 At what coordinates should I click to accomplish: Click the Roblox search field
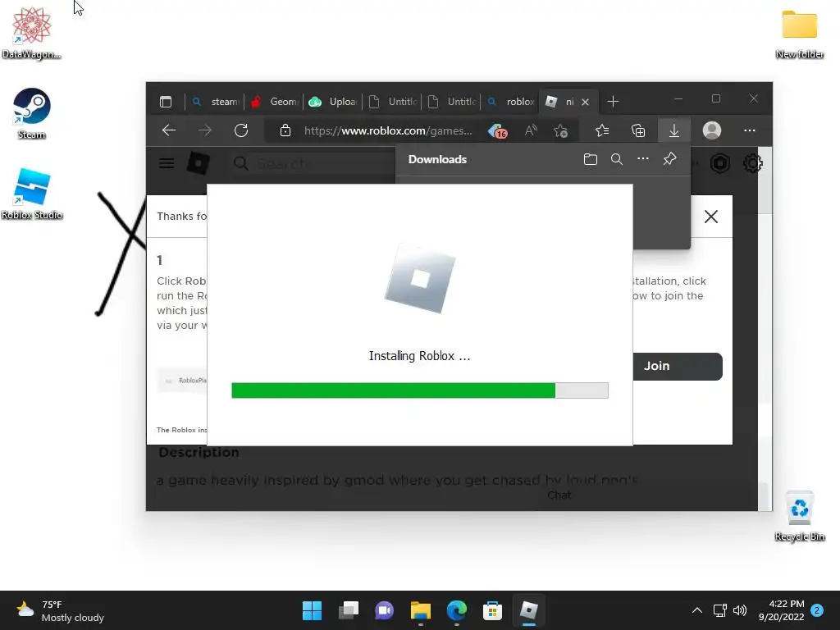(313, 163)
